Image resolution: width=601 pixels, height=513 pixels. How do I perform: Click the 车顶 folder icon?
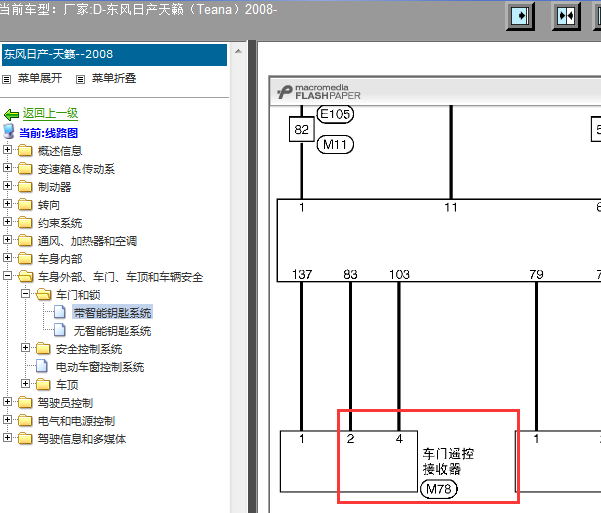pos(43,384)
